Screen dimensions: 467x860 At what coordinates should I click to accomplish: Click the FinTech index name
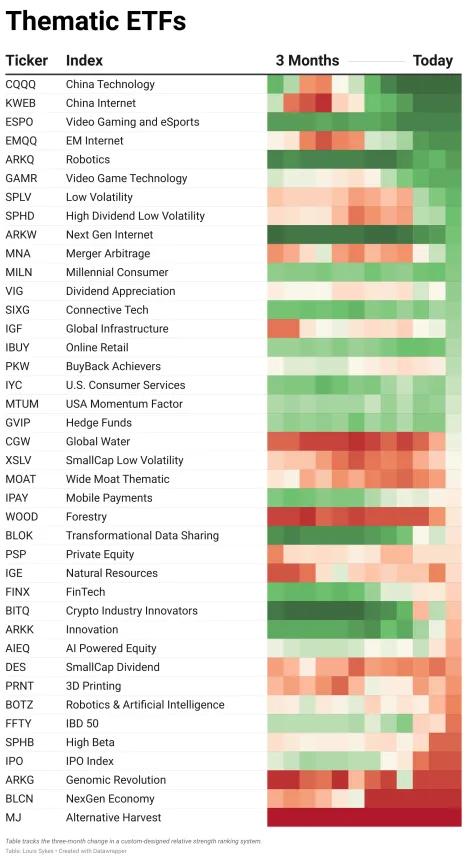85,592
